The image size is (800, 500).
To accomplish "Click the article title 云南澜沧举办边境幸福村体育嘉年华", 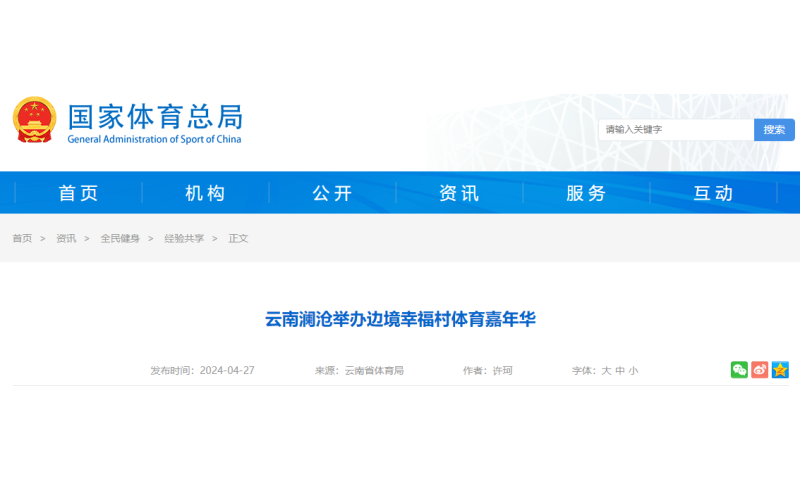I will 400,319.
